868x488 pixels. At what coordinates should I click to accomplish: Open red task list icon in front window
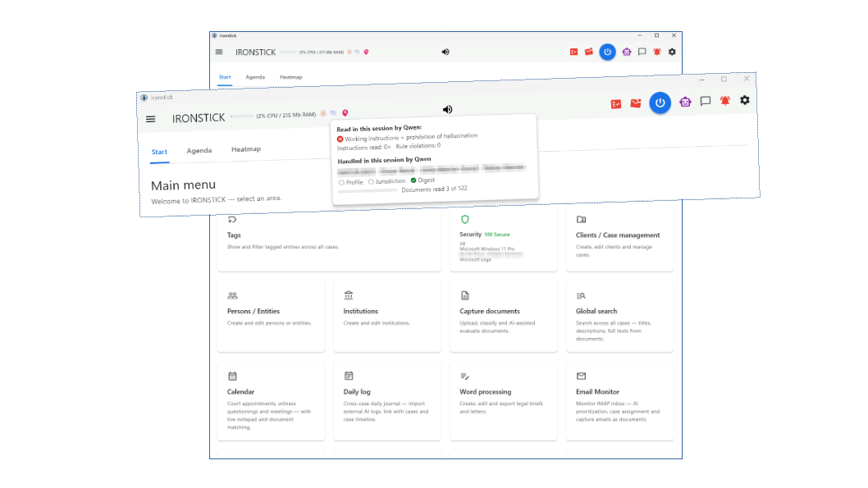click(x=615, y=104)
